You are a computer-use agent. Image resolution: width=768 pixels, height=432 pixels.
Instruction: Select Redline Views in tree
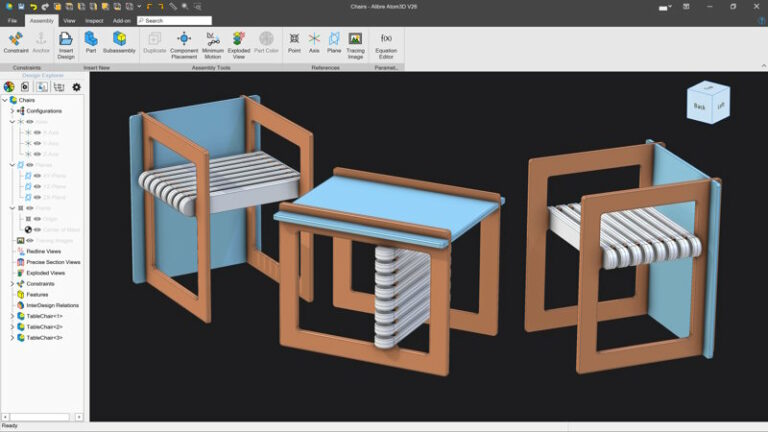tap(44, 251)
